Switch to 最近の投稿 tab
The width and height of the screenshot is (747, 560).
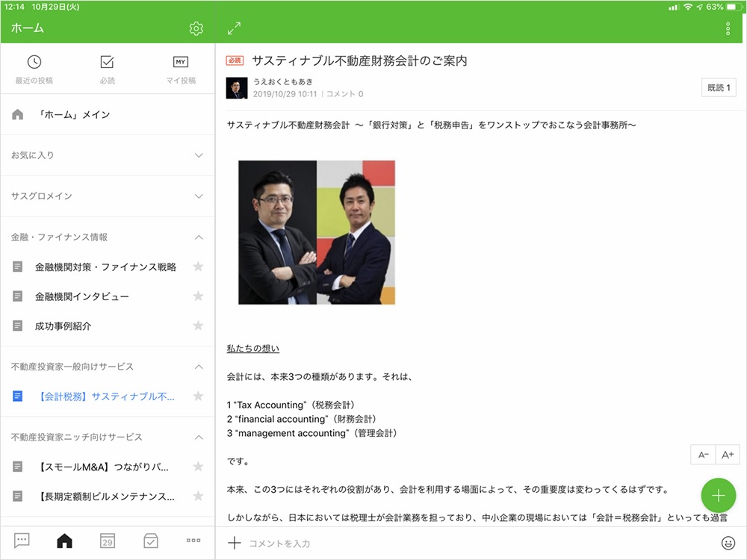pyautogui.click(x=34, y=70)
